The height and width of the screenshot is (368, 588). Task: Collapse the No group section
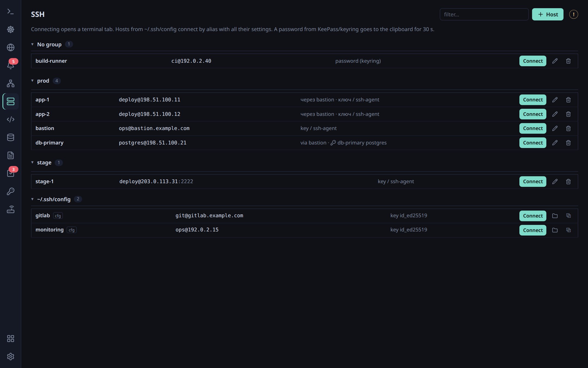pyautogui.click(x=32, y=44)
